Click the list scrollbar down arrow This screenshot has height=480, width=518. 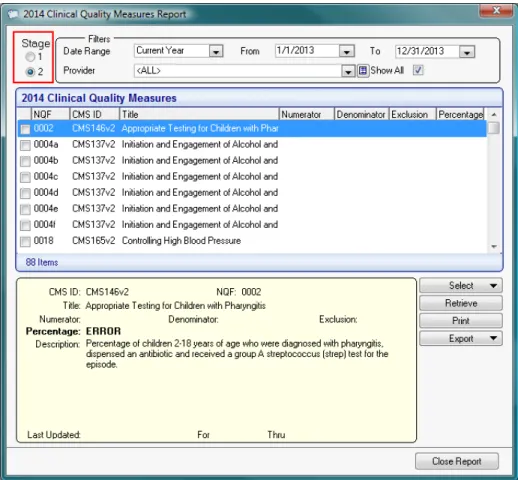click(x=494, y=247)
